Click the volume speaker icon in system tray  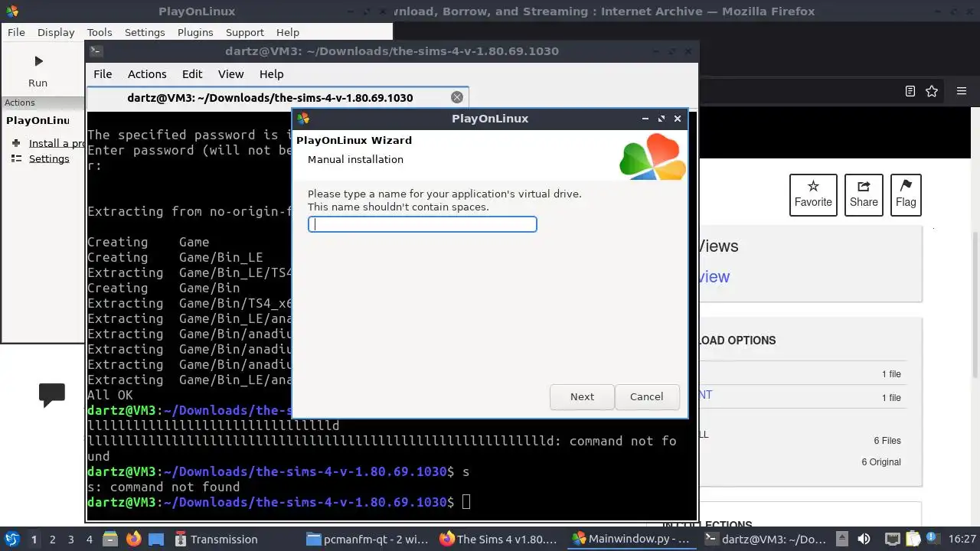(x=864, y=539)
